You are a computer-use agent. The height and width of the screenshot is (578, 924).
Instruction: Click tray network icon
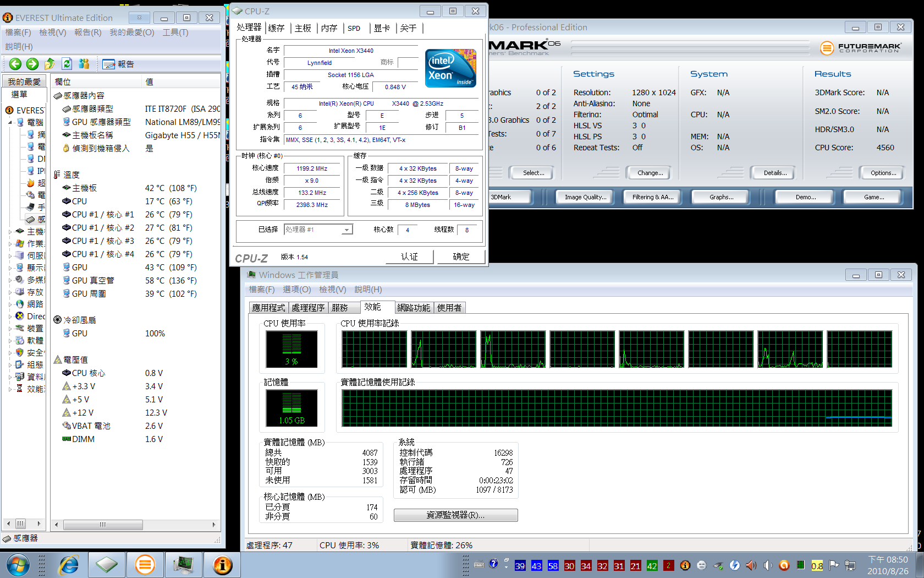tap(850, 565)
